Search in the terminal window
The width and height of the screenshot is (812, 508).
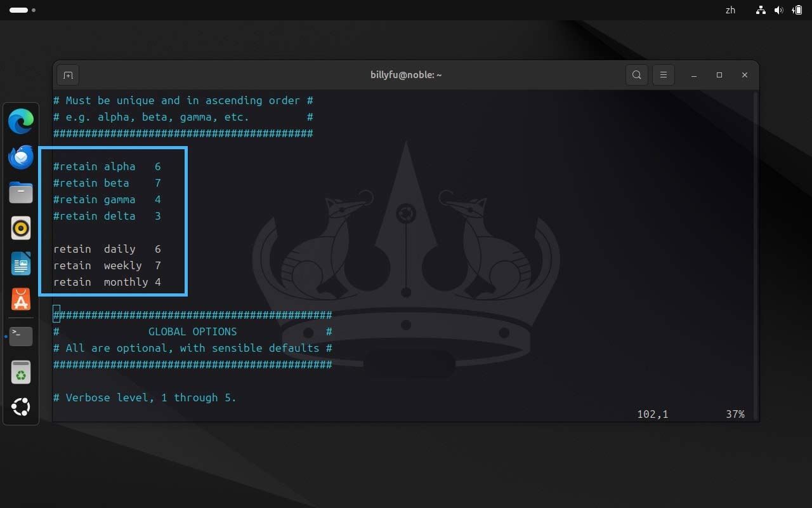636,75
